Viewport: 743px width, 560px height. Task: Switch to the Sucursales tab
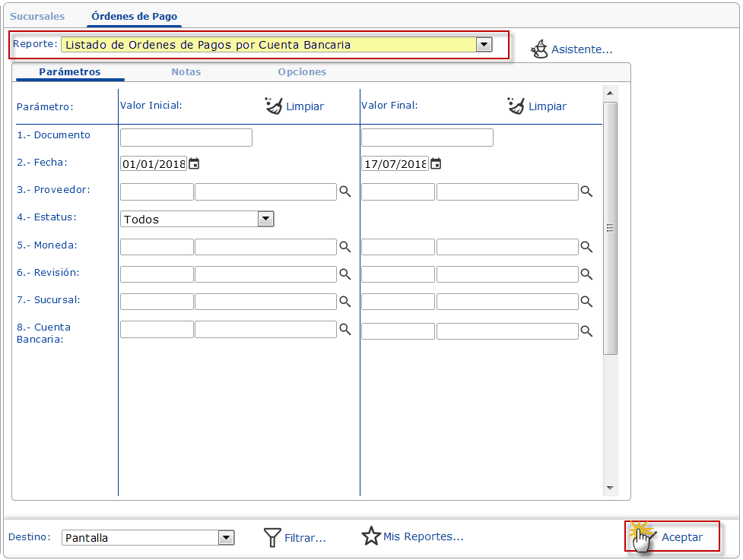click(x=37, y=16)
